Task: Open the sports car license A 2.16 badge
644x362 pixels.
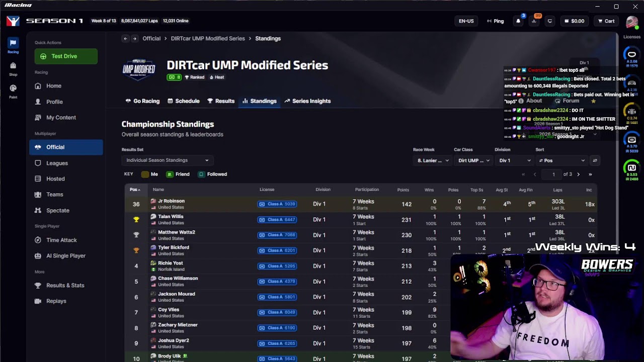Action: 632,85
